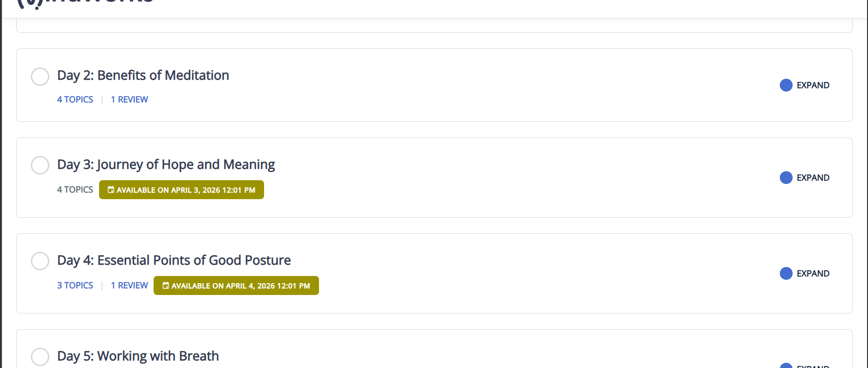Toggle the Day 4 completion circle

[x=40, y=261]
